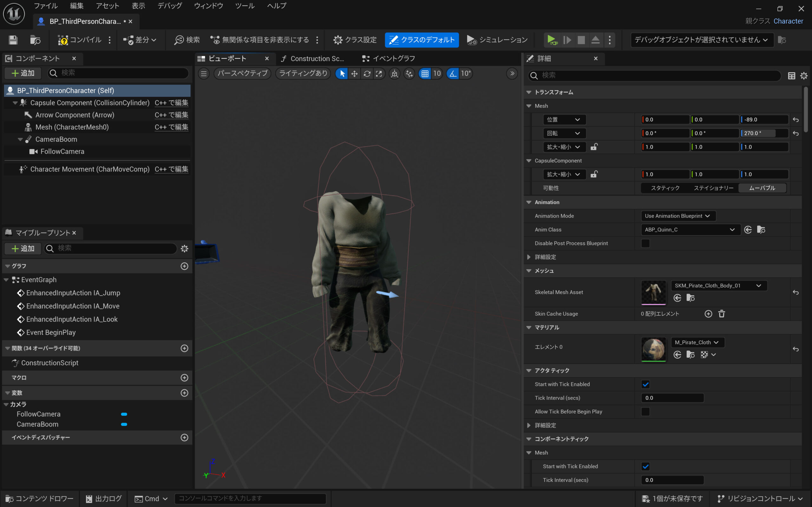Toggle grid snapping icon in viewport
812x507 pixels.
click(x=425, y=74)
